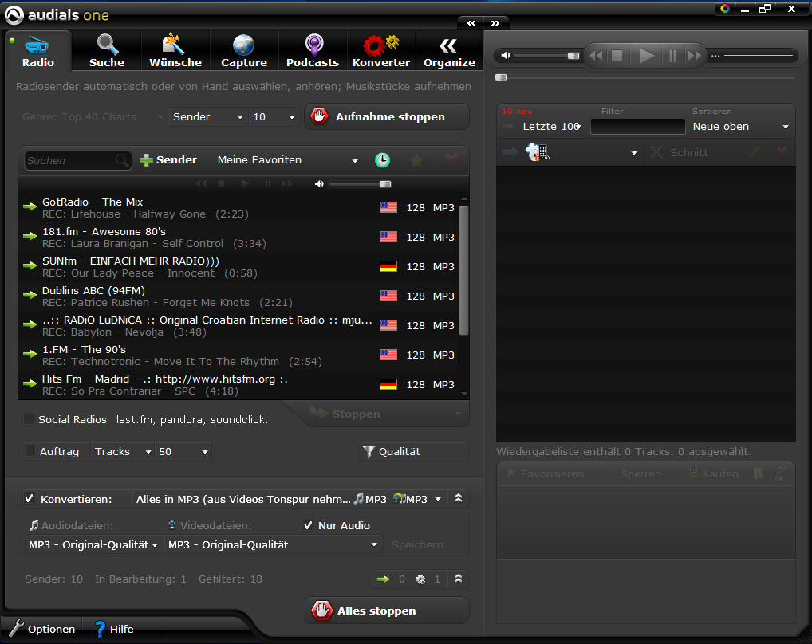
Task: Expand the Sortieren Neue oben dropdown
Action: 740,127
